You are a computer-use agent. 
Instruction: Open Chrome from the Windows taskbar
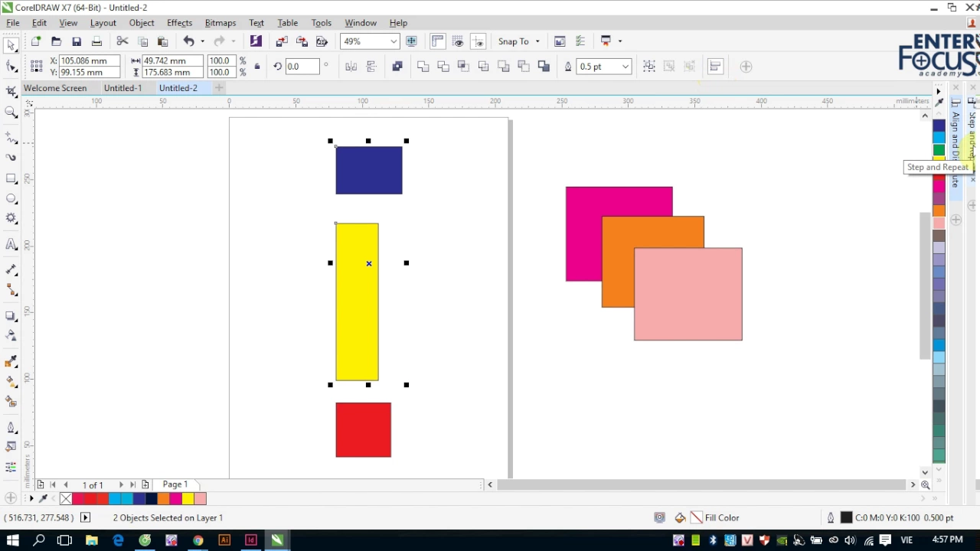(198, 540)
